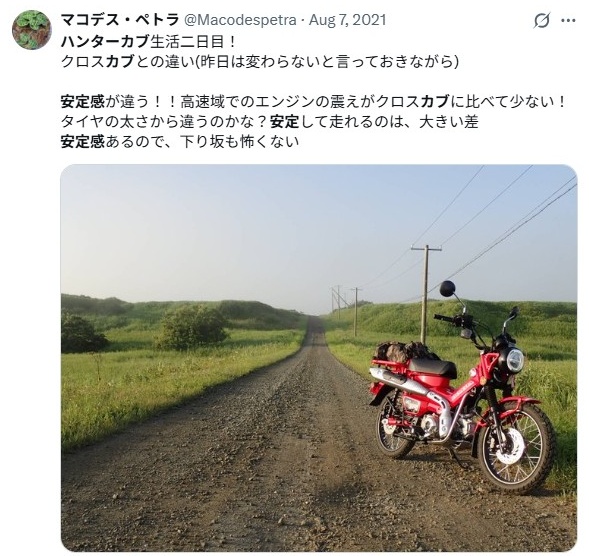Select bold 安定感 before あるので
This screenshot has height=556, width=589.
pyautogui.click(x=83, y=142)
